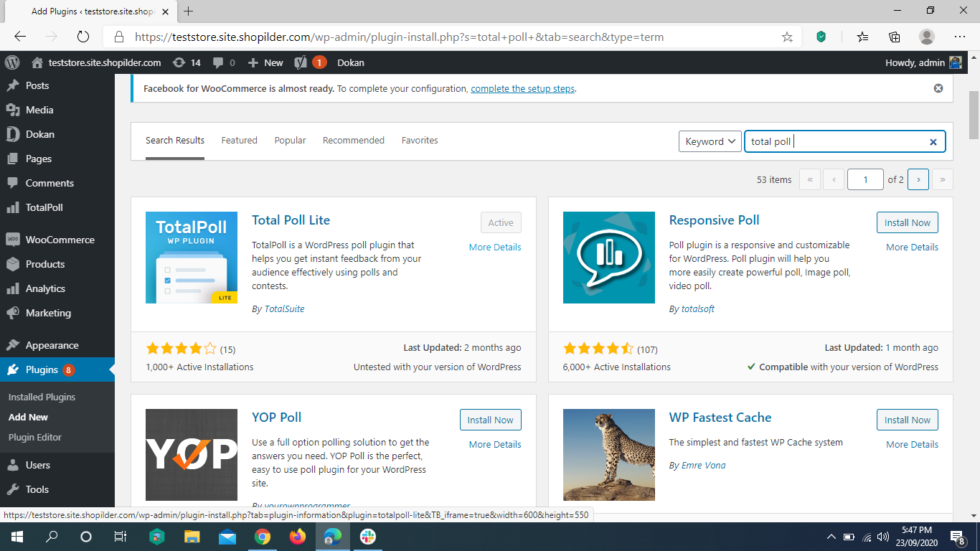The width and height of the screenshot is (980, 551).
Task: Click the green shield extension icon
Action: point(822,37)
